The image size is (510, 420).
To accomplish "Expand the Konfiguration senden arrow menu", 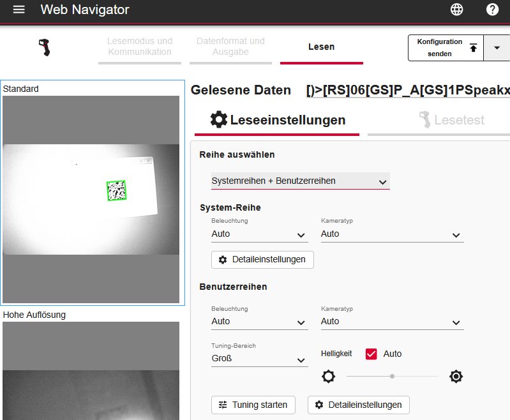I will point(497,48).
